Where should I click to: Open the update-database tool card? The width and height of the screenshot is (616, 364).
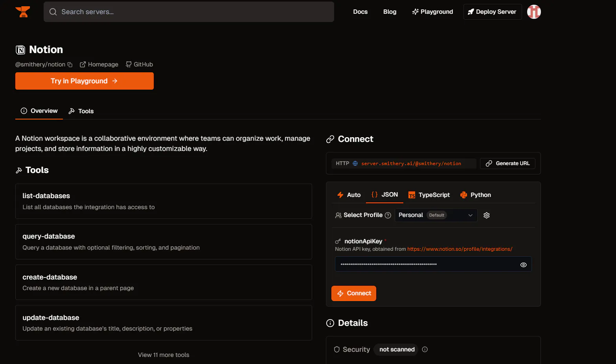[164, 323]
